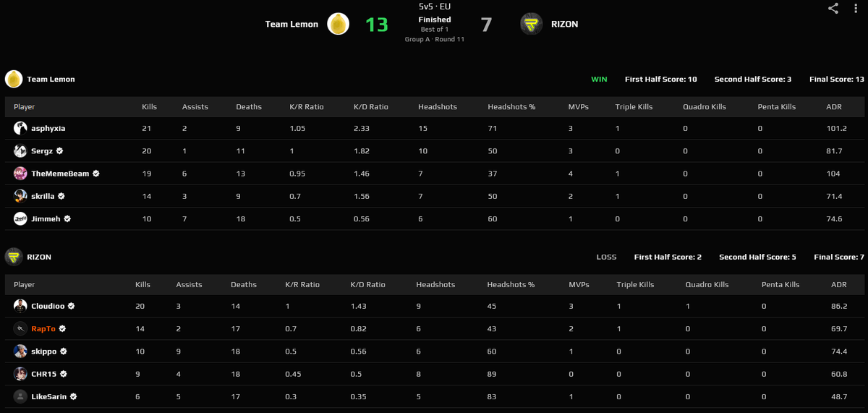Click the Kills column header in Team Lemon table

click(149, 106)
